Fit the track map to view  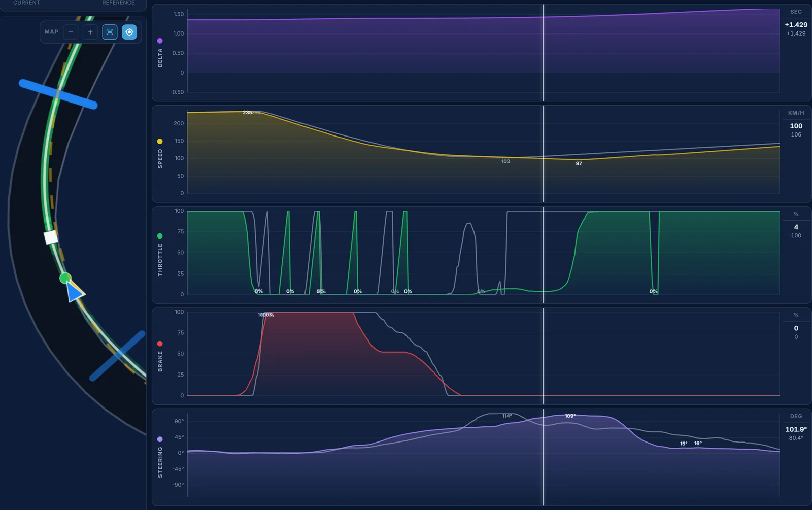(x=110, y=32)
